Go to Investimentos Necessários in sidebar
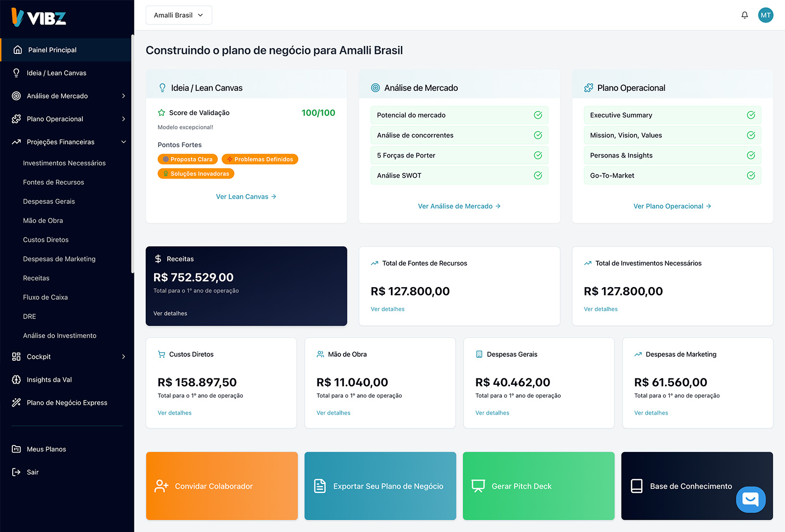This screenshot has width=785, height=532. 64,163
